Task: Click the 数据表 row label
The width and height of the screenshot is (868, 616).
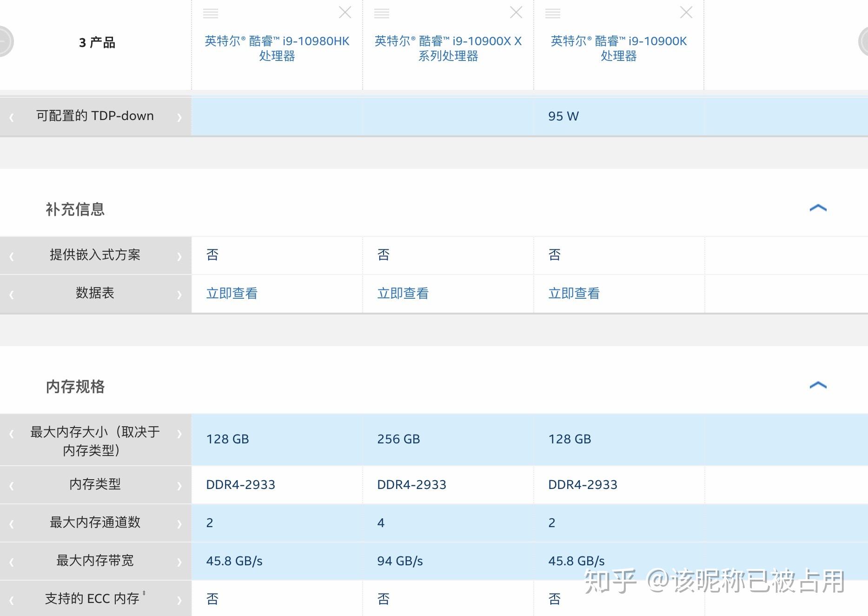Action: tap(95, 293)
